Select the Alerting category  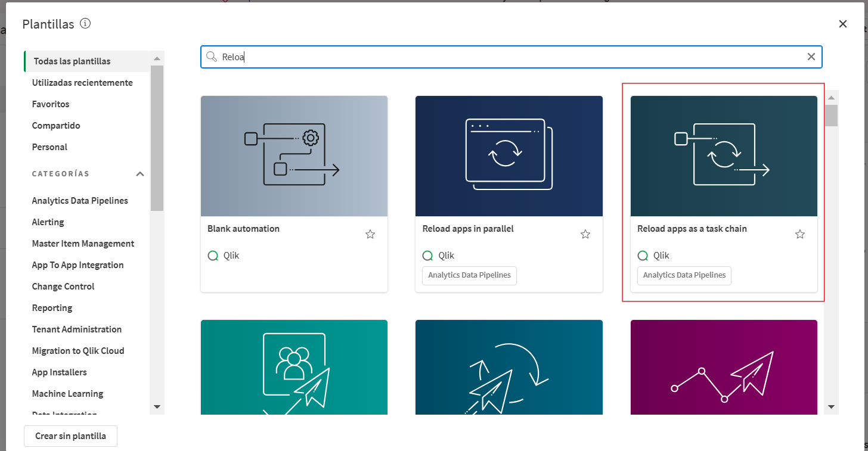pos(48,222)
